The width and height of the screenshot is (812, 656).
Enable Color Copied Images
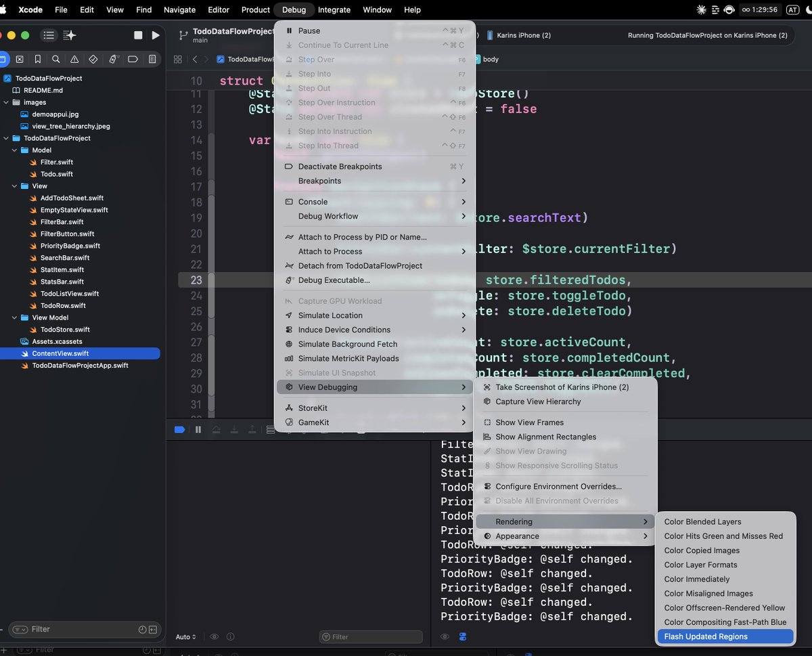tap(725, 550)
